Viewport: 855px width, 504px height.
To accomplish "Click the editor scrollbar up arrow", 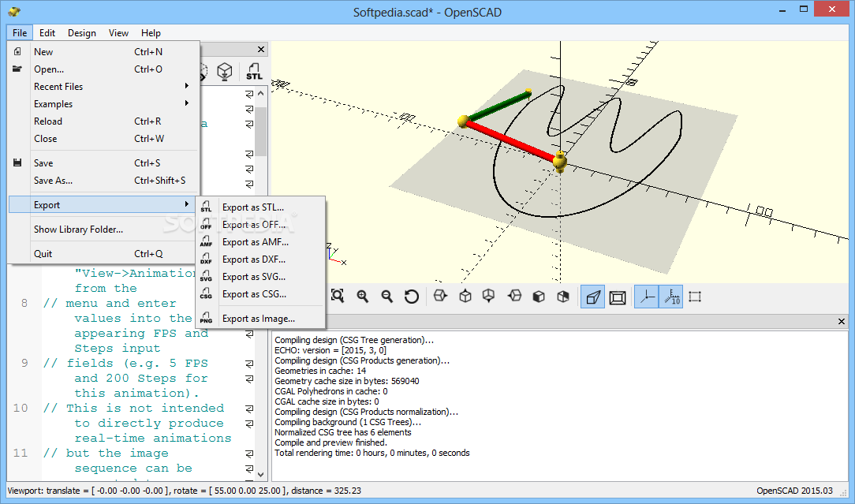I will tap(260, 93).
